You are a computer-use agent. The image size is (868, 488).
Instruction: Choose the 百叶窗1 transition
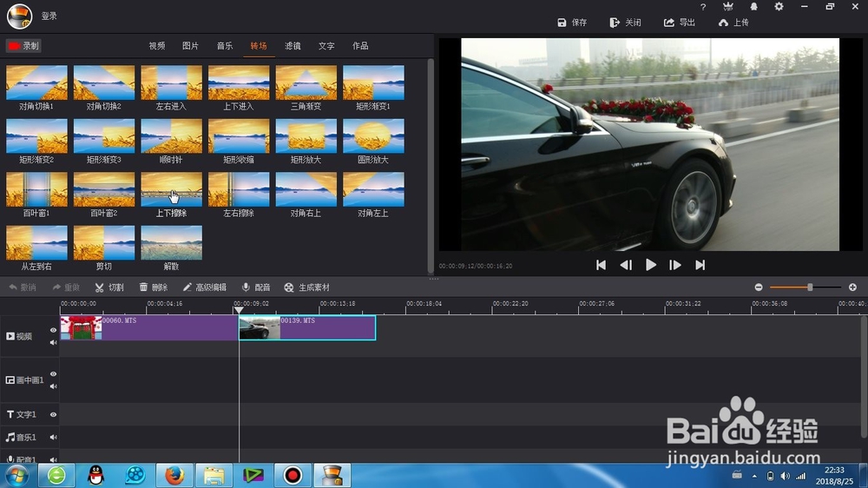click(36, 189)
